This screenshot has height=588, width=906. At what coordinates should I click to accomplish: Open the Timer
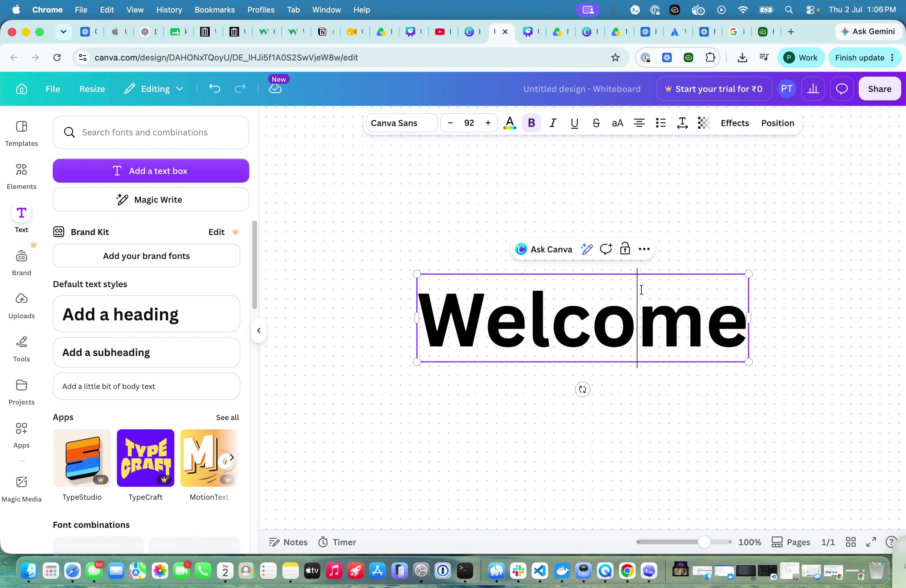pyautogui.click(x=337, y=542)
